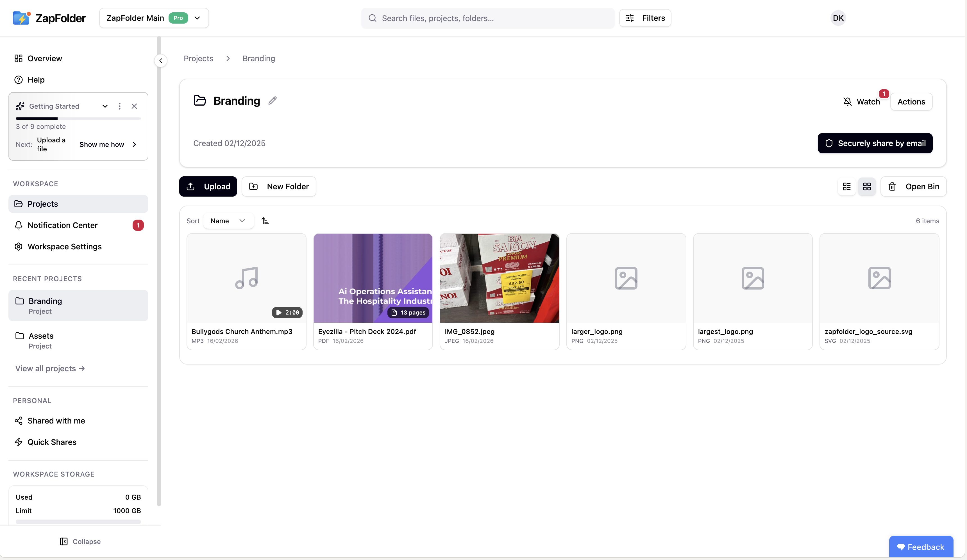Dismiss the Getting Started card
Viewport: 967px width, 560px height.
coord(134,106)
